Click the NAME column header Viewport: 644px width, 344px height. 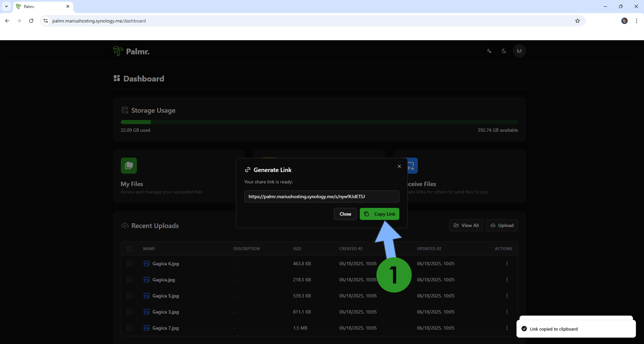(x=149, y=249)
